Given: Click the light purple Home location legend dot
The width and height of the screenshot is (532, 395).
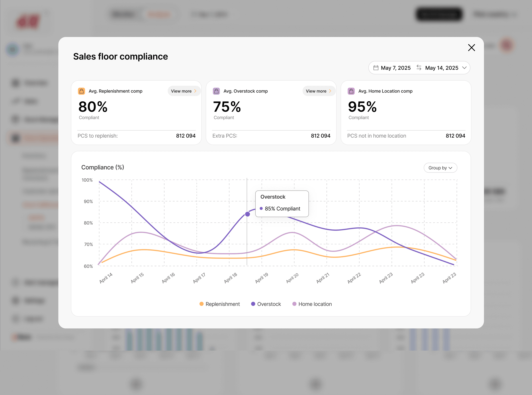Looking at the screenshot, I should 294,304.
